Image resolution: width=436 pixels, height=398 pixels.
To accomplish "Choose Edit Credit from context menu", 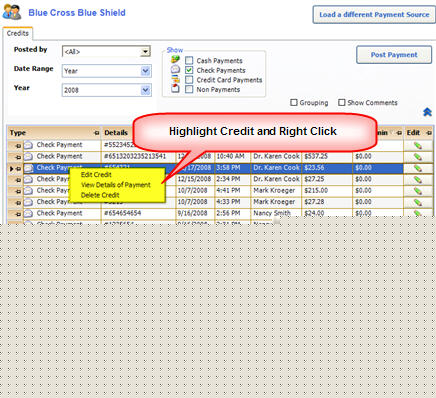I will click(96, 174).
